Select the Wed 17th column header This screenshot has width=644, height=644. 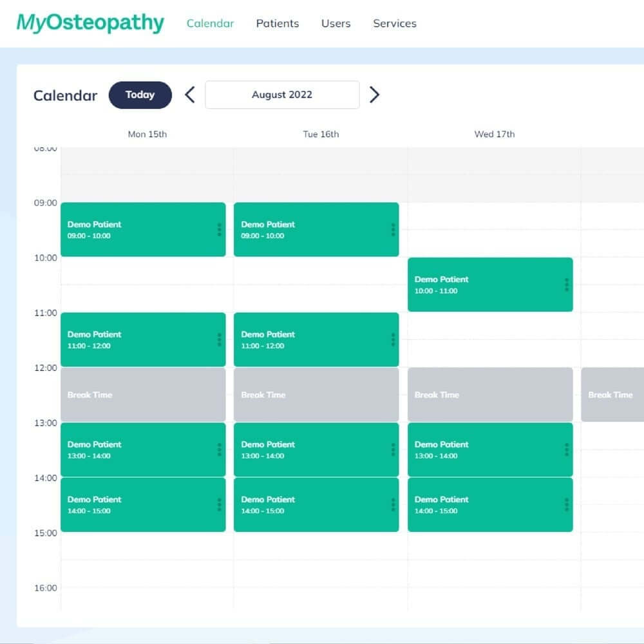click(494, 134)
